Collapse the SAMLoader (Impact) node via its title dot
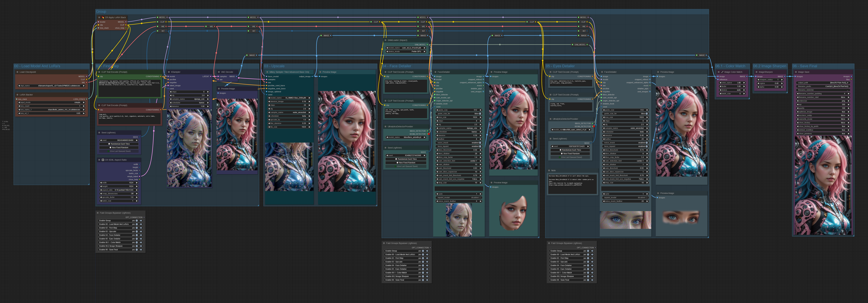This screenshot has width=868, height=303. tap(385, 40)
